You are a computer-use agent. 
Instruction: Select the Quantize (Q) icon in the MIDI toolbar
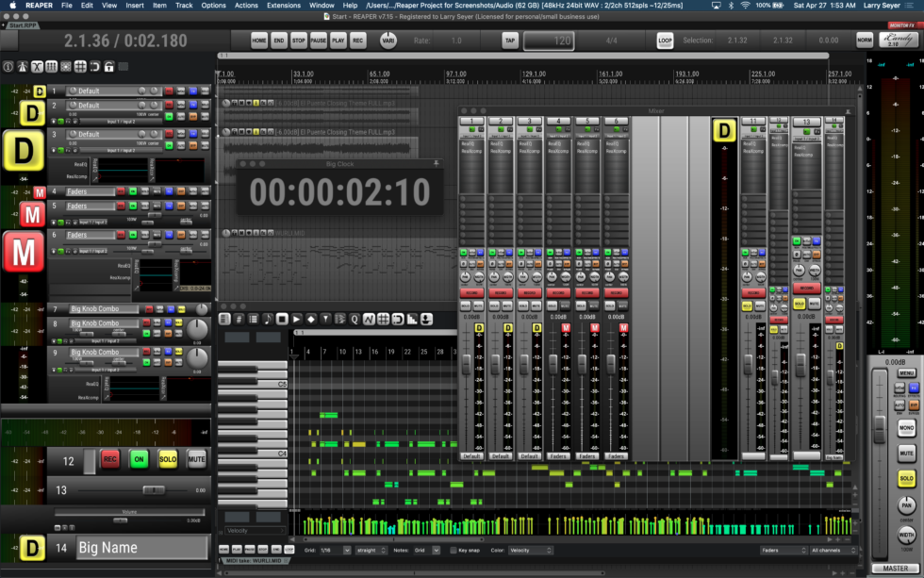[x=354, y=319]
